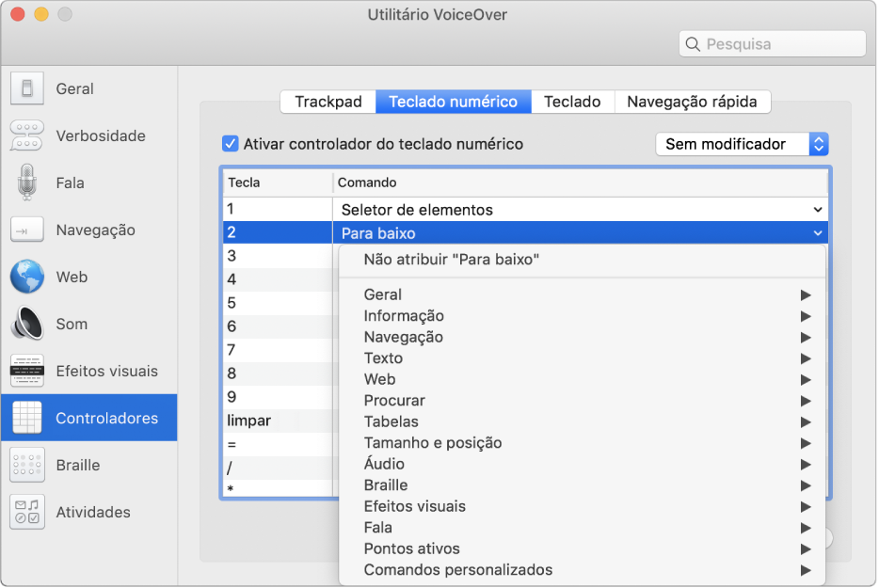This screenshot has height=588, width=879.
Task: Expand the Seletor de elementos command dropdown
Action: (817, 210)
